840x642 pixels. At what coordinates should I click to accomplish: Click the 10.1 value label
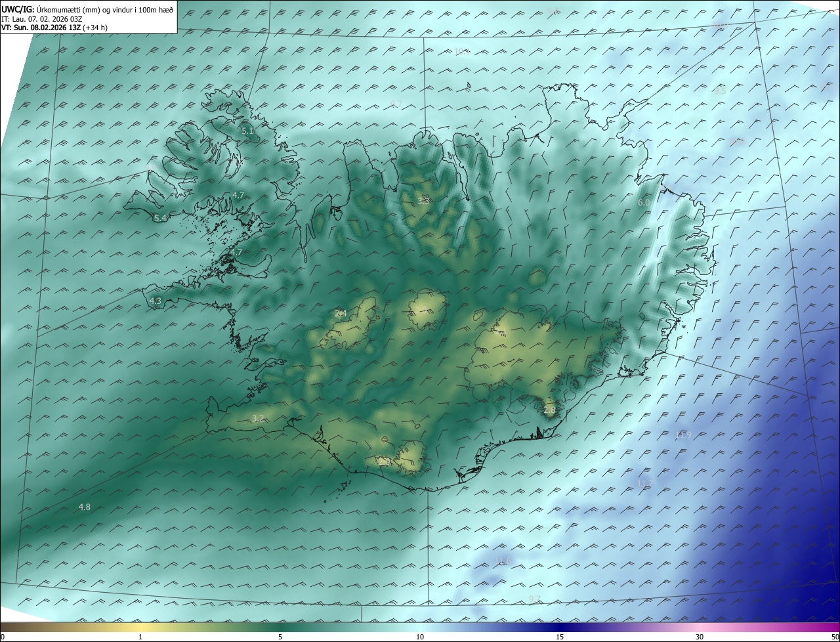[x=462, y=51]
